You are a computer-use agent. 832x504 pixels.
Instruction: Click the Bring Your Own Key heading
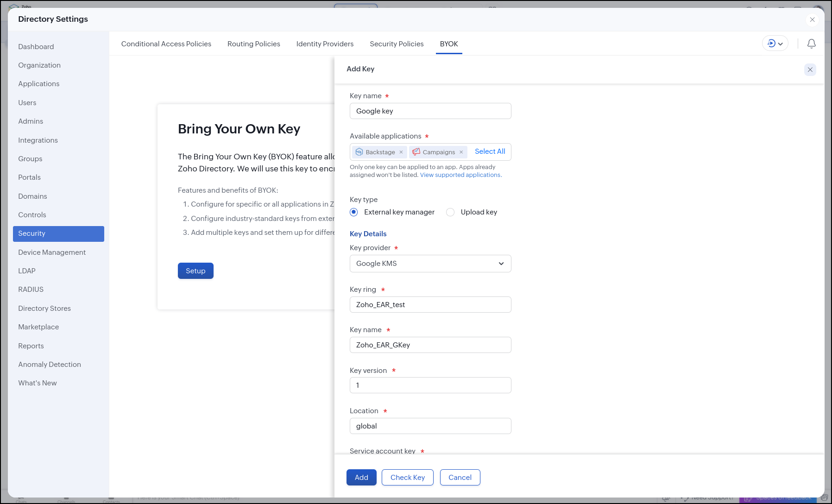239,129
